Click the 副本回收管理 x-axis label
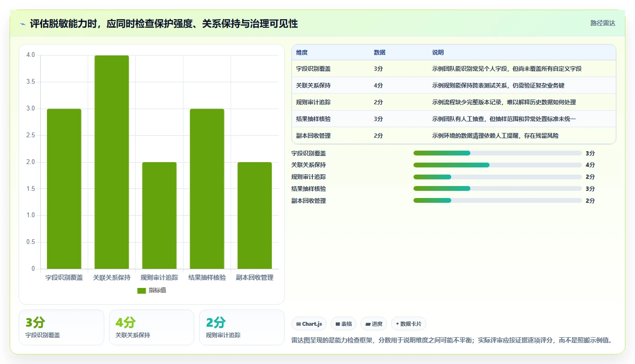 click(255, 277)
